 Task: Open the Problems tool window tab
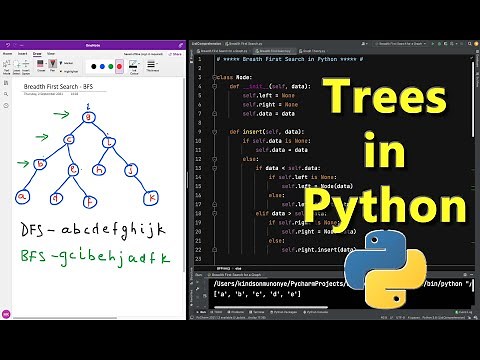click(x=236, y=312)
